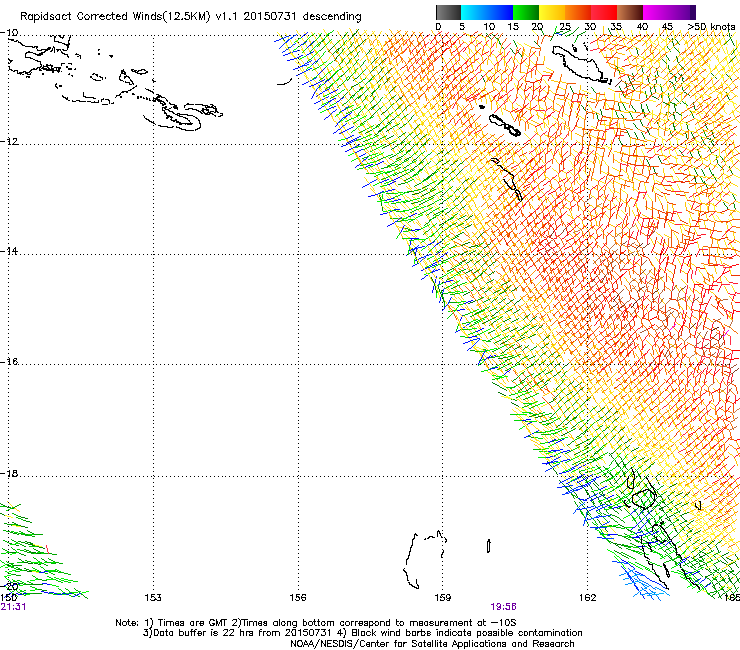Click the '-14' latitude axis label

coord(9,251)
